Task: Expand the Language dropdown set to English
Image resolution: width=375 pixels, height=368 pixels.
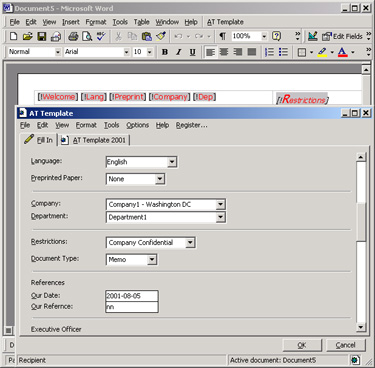Action: pyautogui.click(x=172, y=162)
